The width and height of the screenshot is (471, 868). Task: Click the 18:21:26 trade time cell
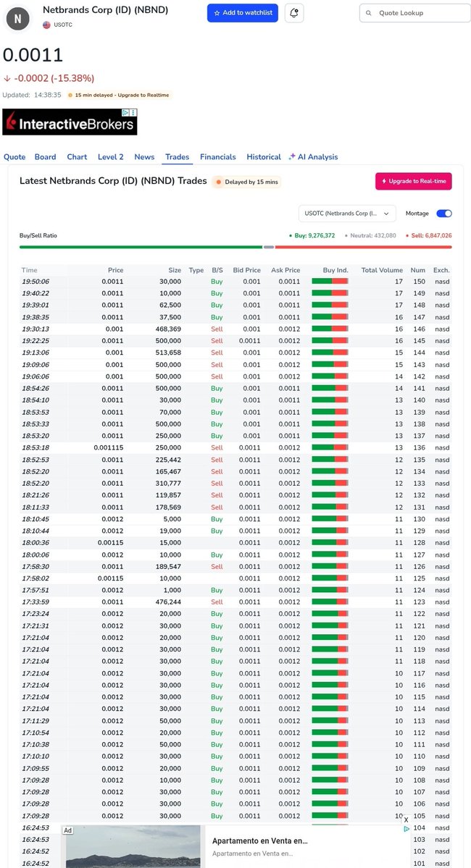tap(36, 495)
